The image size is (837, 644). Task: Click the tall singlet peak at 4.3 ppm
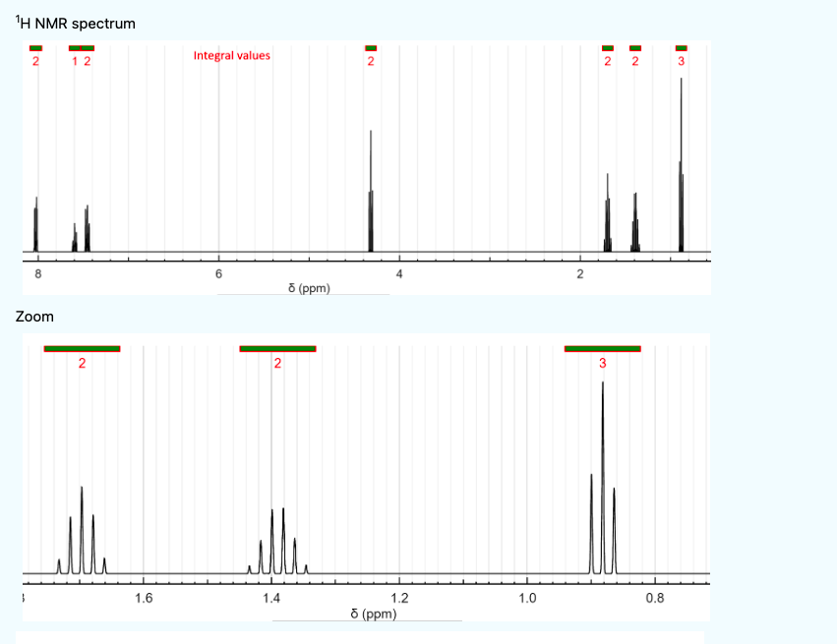click(371, 187)
